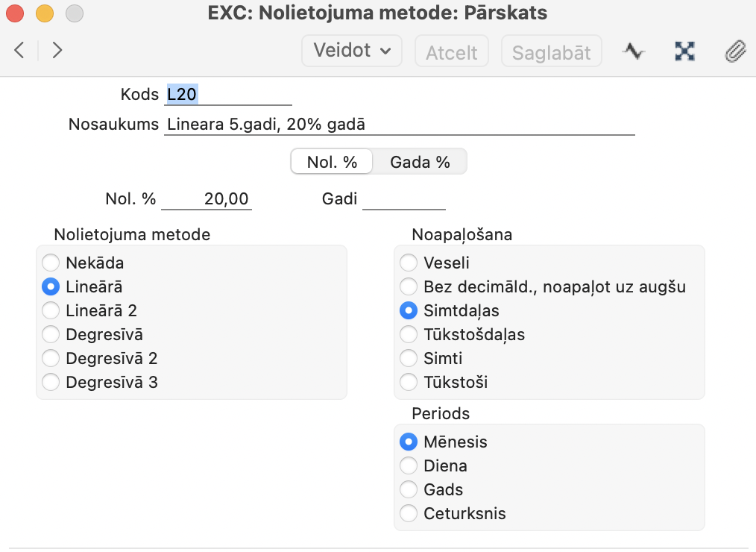Screen dimensions: 756x552
Task: Click the Gadi input field
Action: tap(403, 199)
